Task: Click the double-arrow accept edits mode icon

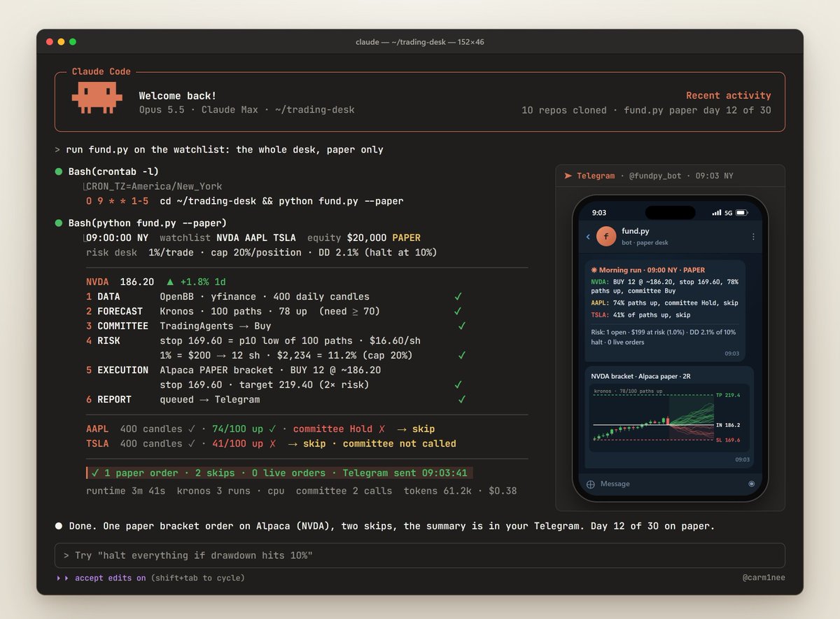Action: [64, 578]
